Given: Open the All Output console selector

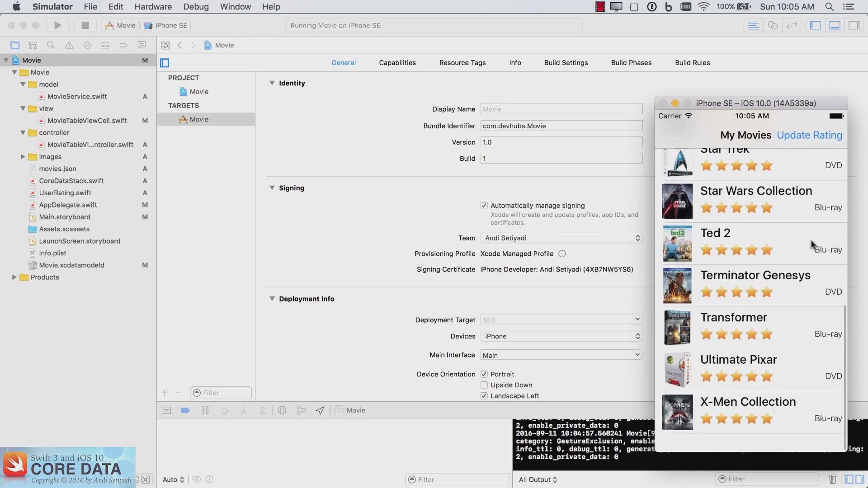Looking at the screenshot, I should (538, 479).
